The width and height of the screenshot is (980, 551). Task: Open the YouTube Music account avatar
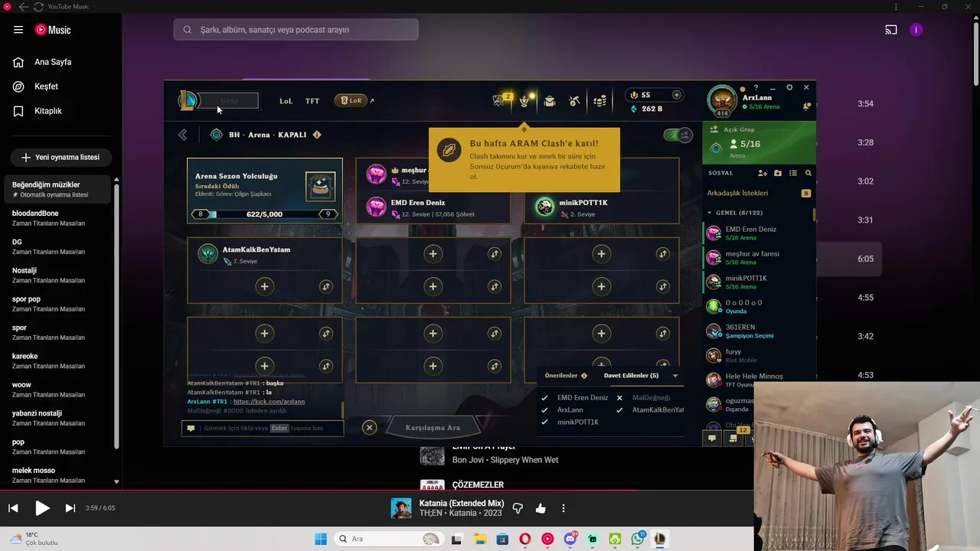(916, 30)
